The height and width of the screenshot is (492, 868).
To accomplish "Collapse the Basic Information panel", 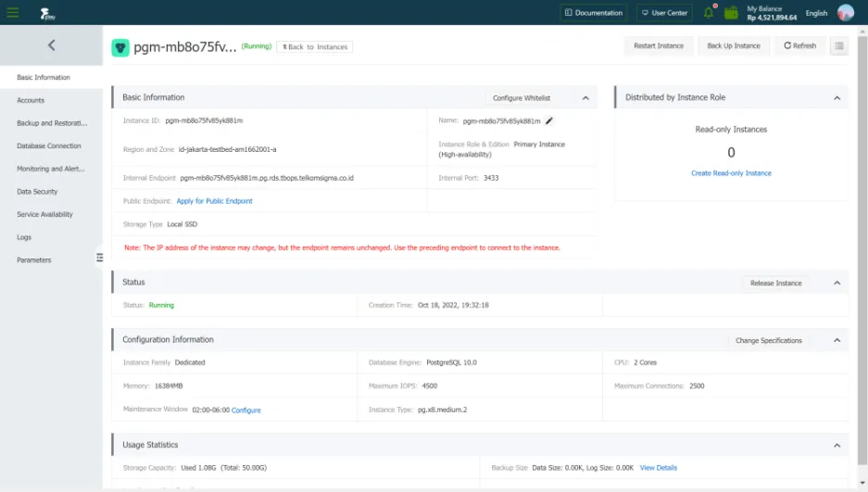I will click(x=585, y=97).
